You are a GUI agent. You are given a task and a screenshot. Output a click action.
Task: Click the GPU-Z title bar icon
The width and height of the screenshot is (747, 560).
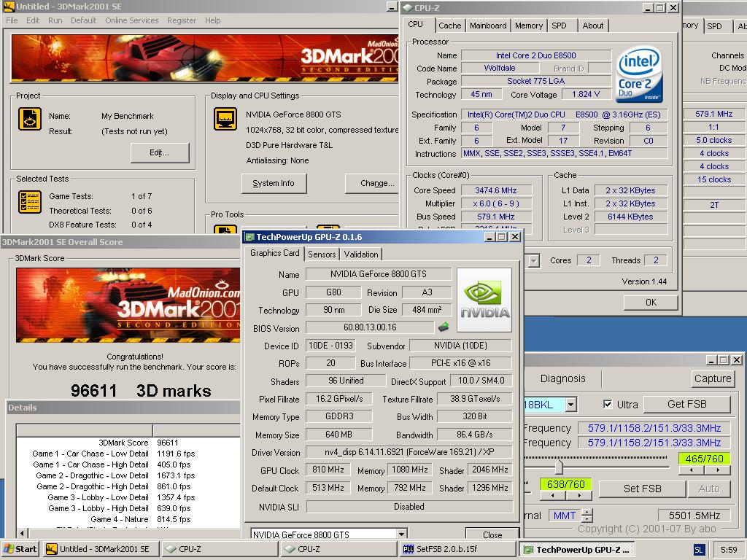point(249,237)
